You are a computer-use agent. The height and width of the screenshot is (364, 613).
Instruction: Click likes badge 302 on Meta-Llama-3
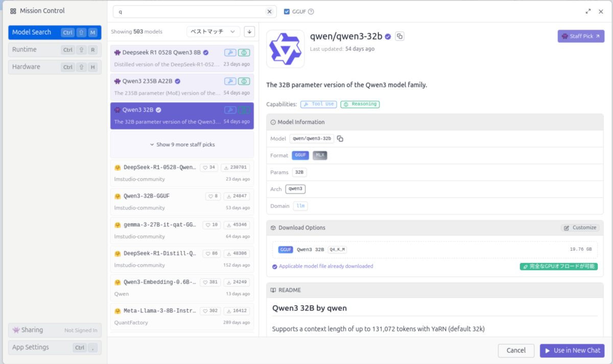tap(210, 310)
